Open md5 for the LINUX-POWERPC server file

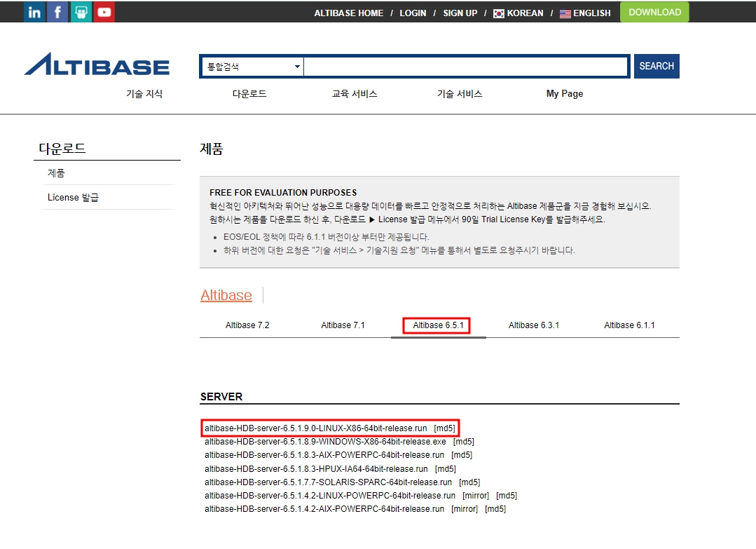click(x=507, y=496)
